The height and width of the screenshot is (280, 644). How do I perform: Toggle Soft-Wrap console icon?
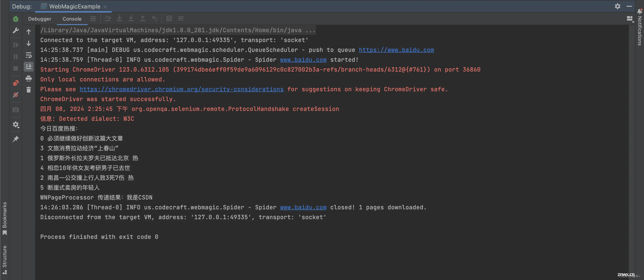tap(29, 55)
